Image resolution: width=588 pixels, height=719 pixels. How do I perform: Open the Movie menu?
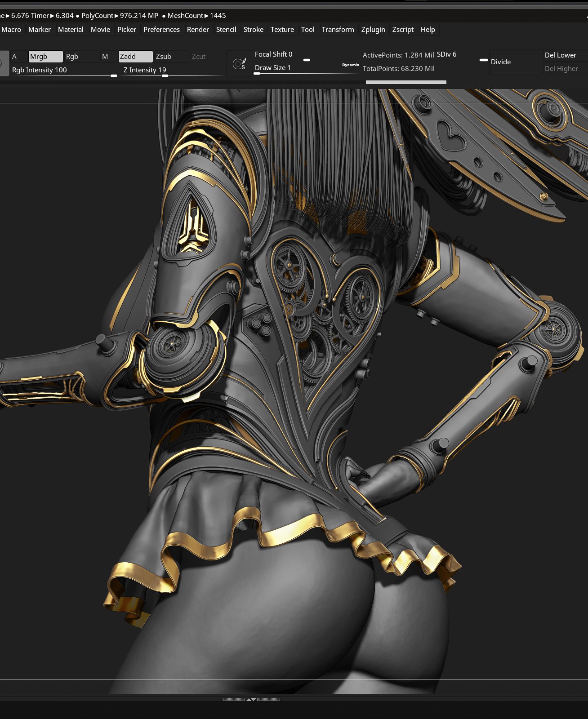[100, 30]
